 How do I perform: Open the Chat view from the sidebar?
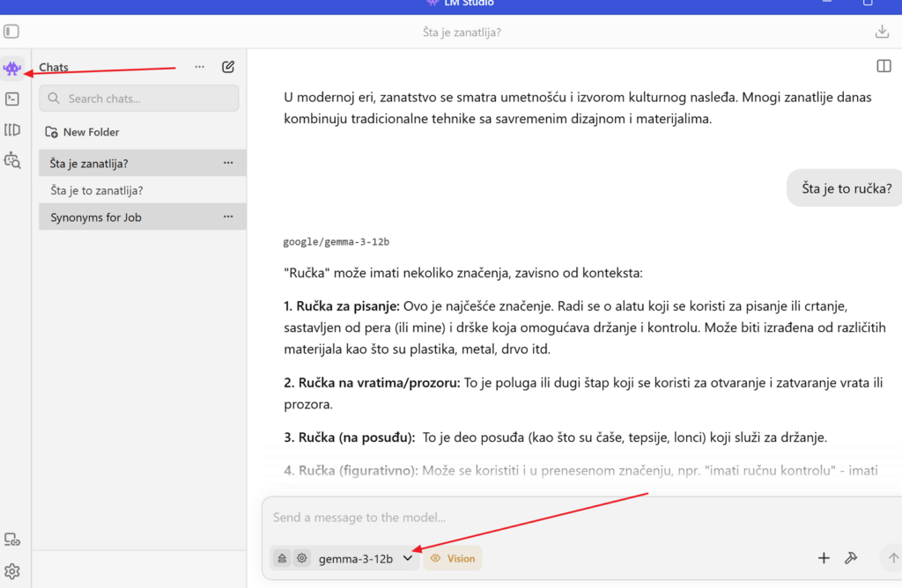pos(12,68)
